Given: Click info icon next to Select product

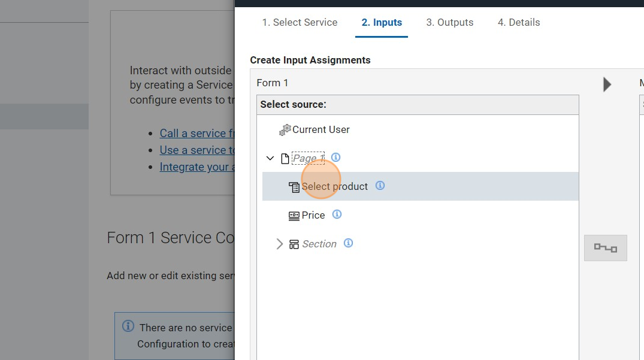Looking at the screenshot, I should point(380,186).
